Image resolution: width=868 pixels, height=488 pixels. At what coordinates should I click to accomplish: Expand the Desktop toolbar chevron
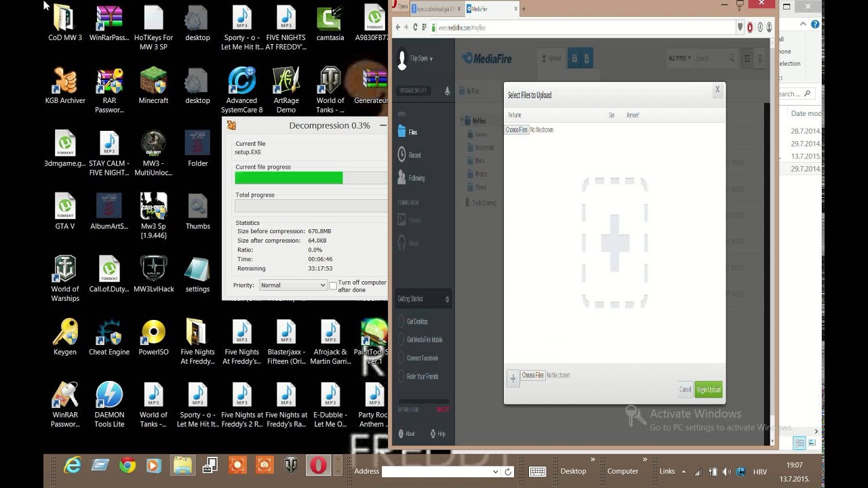(593, 460)
